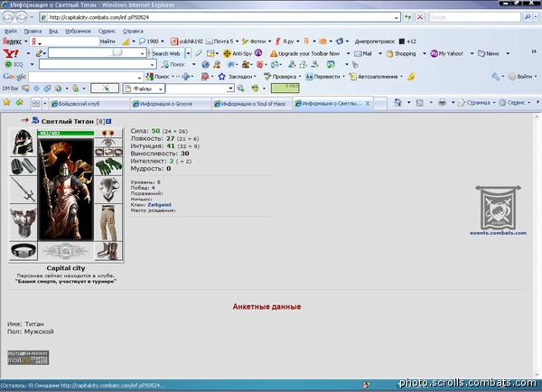Screen dimensions: 542x392
Task: Open My Yahoo! toolbar button
Action: (446, 53)
